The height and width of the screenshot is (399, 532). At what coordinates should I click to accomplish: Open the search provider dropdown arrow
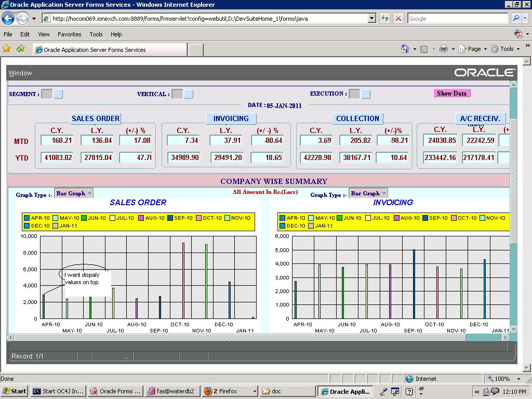pos(525,18)
